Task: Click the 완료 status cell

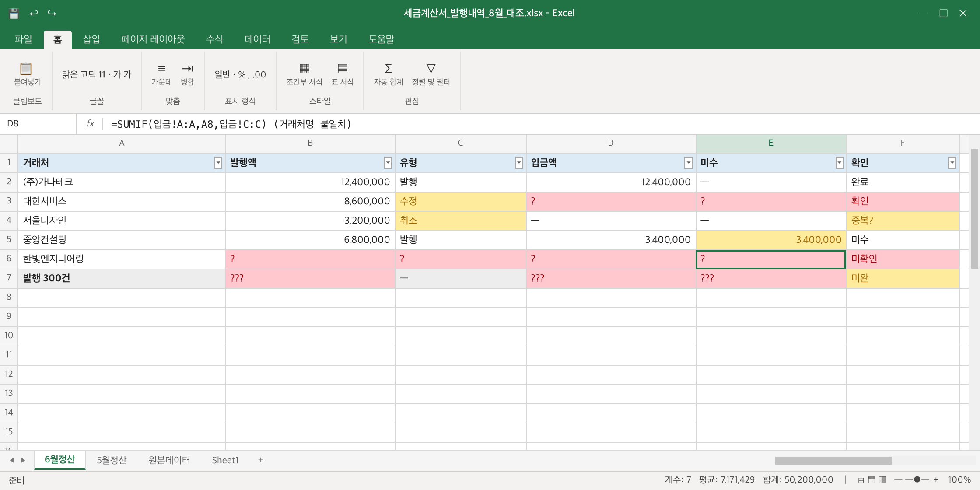Action: pos(903,182)
